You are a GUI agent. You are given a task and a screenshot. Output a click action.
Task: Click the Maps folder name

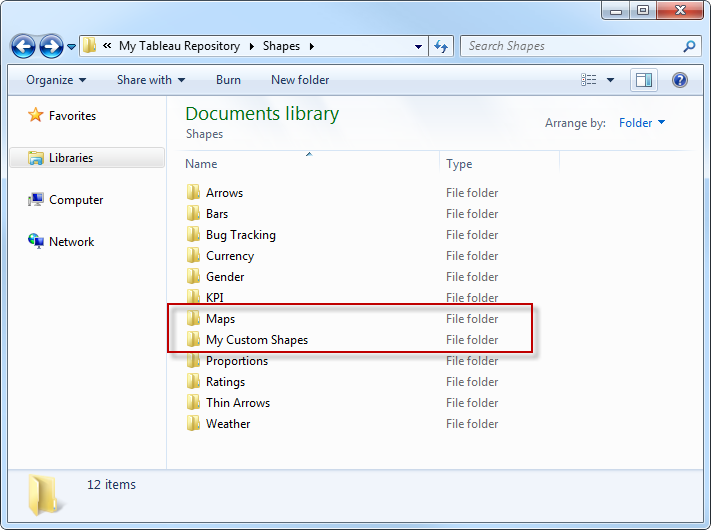[220, 319]
